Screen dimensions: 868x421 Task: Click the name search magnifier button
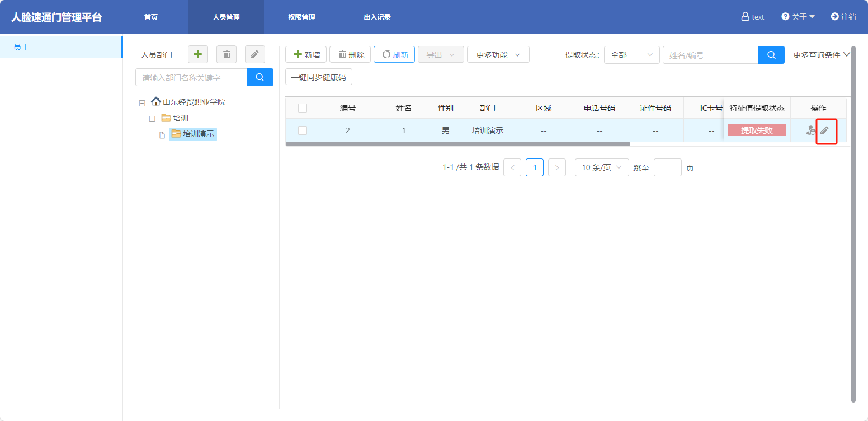[x=771, y=55]
